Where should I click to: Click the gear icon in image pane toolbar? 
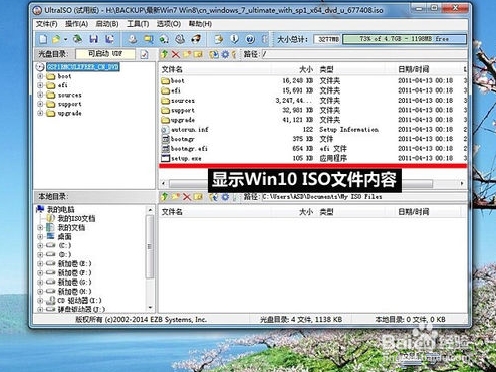pos(225,54)
